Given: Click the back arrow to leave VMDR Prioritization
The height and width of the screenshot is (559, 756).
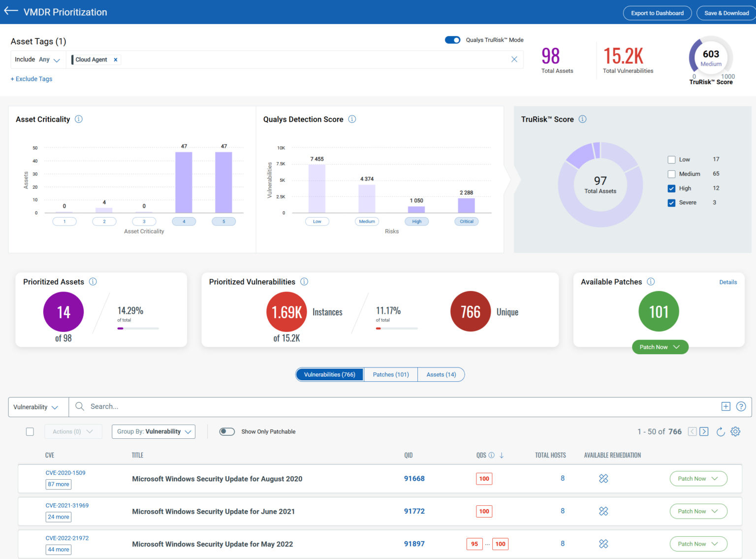Looking at the screenshot, I should [11, 10].
